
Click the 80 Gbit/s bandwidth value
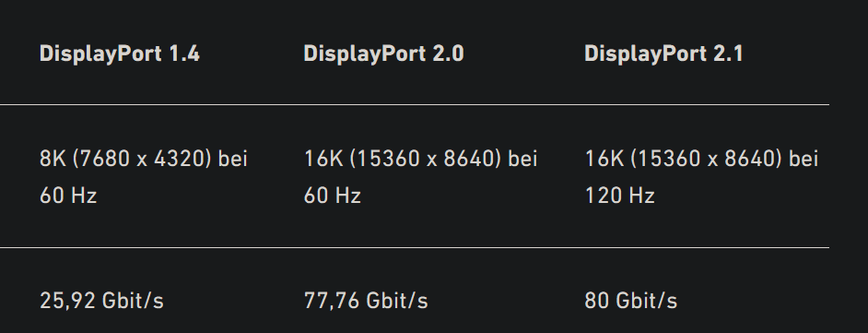630,301
